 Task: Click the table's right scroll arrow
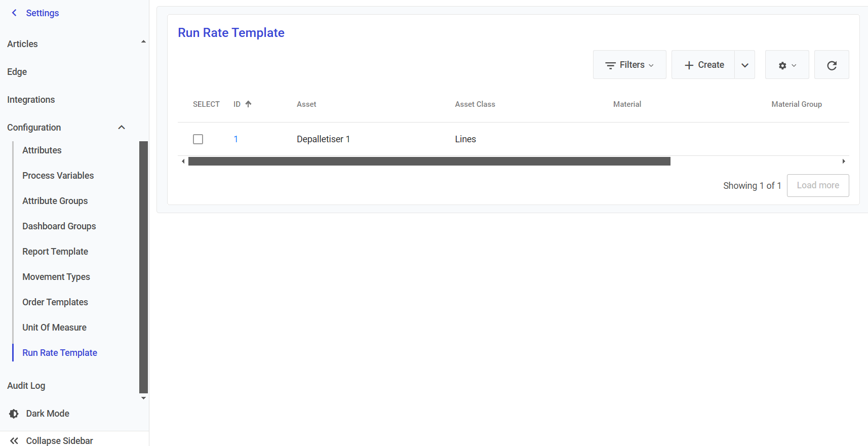pyautogui.click(x=843, y=161)
